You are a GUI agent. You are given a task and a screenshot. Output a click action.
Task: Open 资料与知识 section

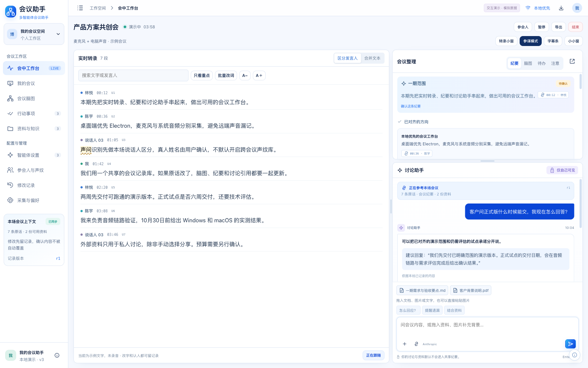[34, 129]
